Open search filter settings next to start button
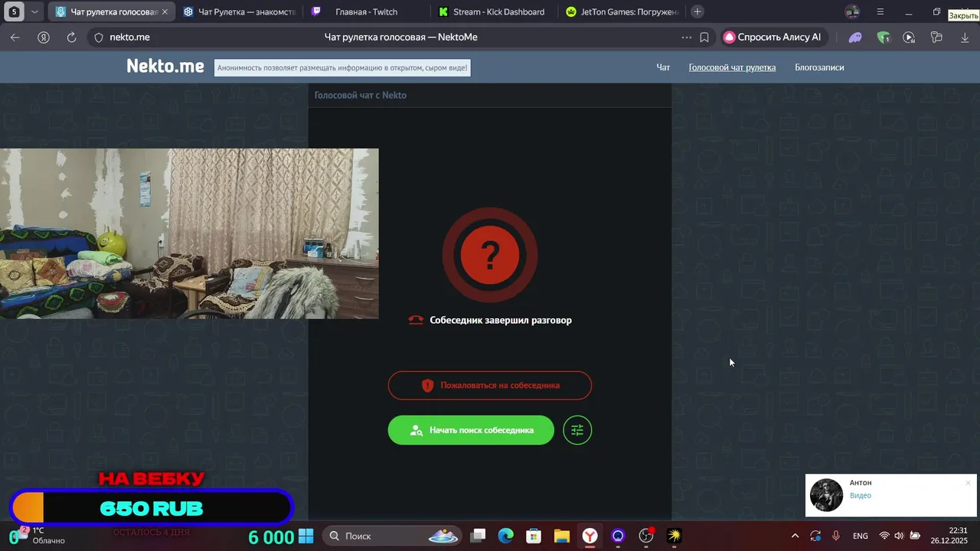Viewport: 980px width, 551px height. [577, 430]
